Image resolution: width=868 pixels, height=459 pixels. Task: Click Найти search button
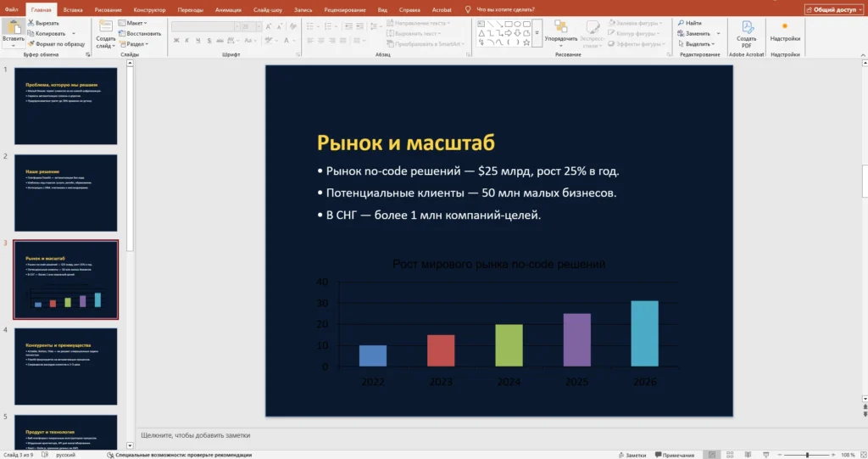[690, 23]
